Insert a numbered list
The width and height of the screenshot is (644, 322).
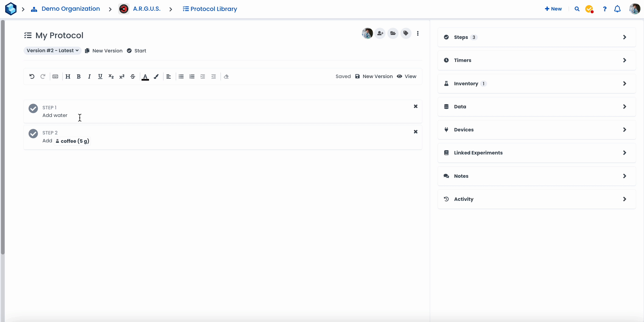(192, 76)
